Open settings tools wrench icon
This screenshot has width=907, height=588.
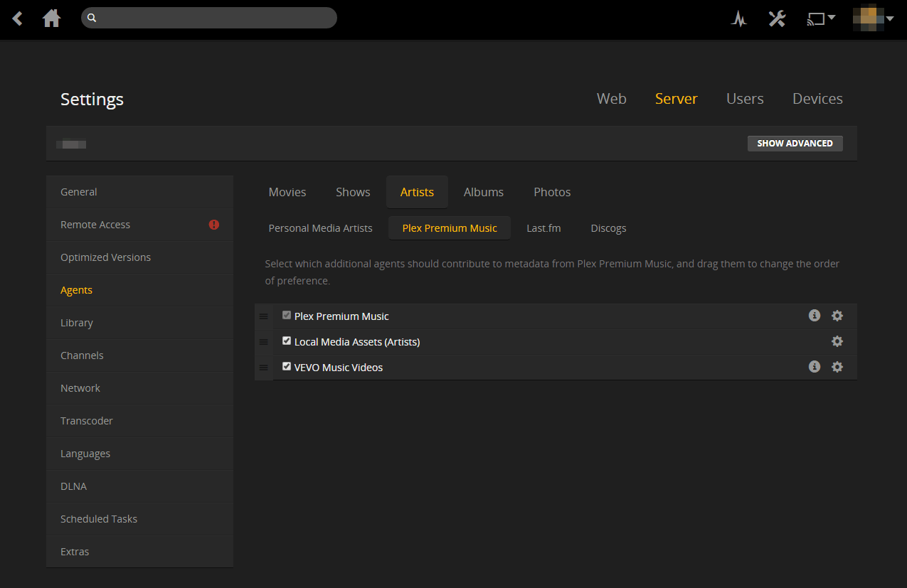(777, 18)
